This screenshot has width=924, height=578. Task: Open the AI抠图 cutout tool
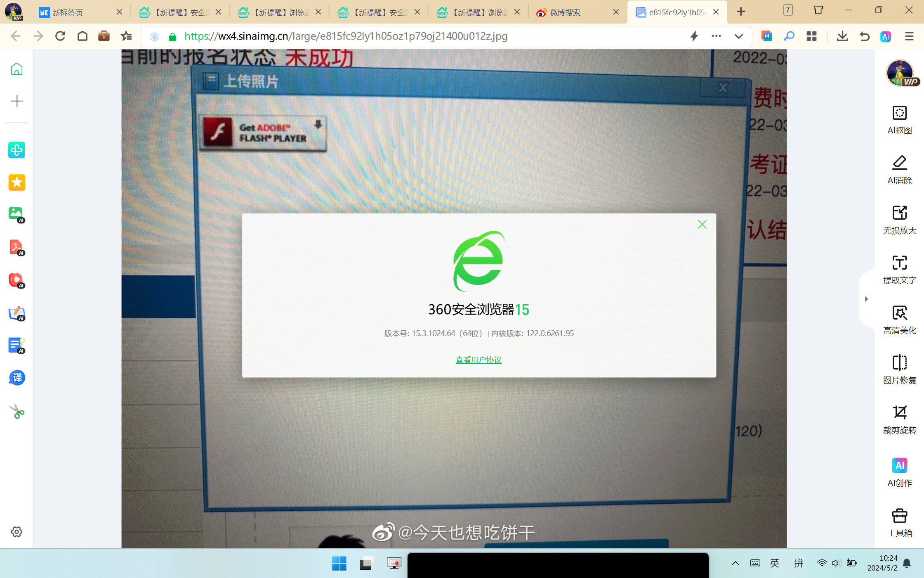point(899,121)
